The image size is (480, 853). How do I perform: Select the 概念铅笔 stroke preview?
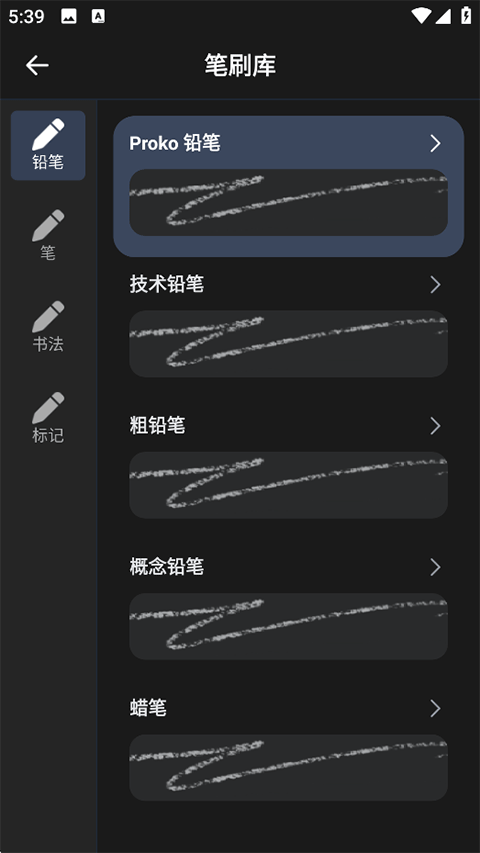(288, 626)
